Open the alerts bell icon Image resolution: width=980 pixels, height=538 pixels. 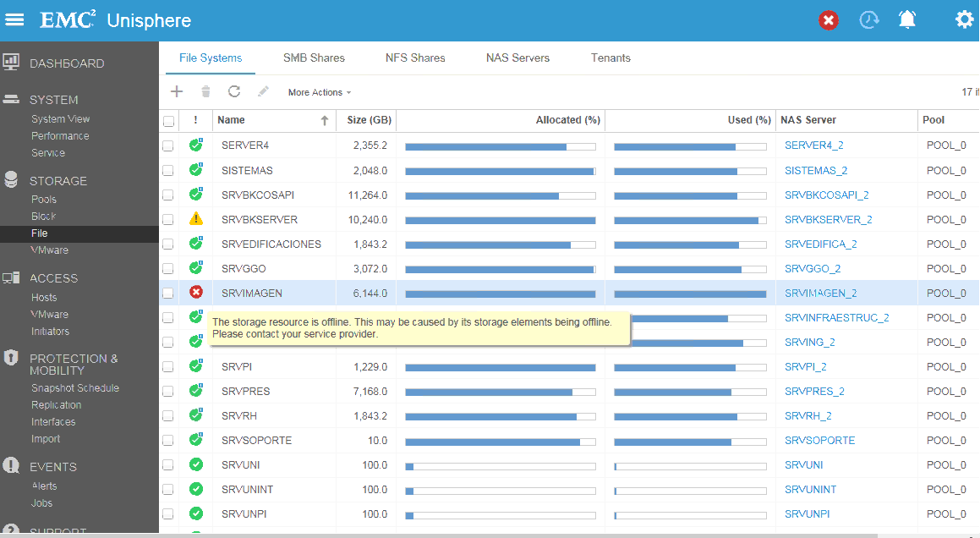click(x=907, y=20)
